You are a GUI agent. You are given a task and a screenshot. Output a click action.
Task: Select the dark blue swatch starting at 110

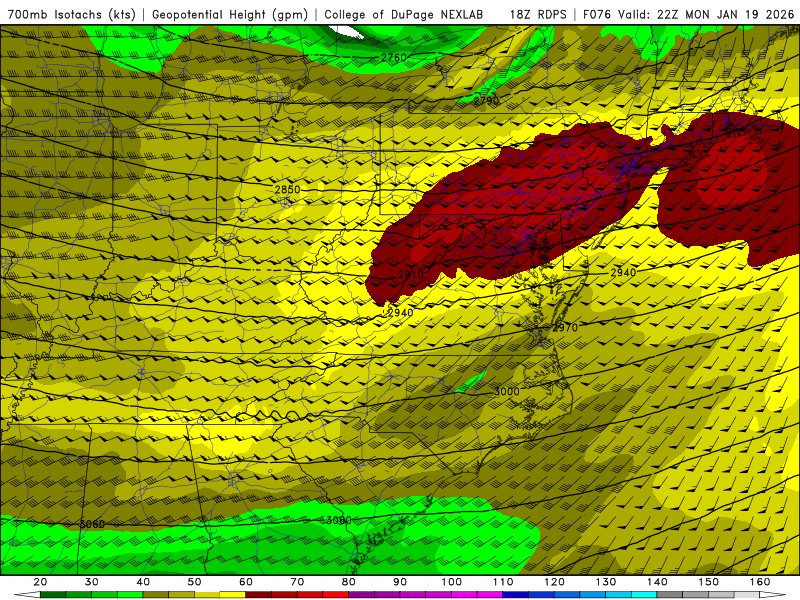pyautogui.click(x=515, y=594)
